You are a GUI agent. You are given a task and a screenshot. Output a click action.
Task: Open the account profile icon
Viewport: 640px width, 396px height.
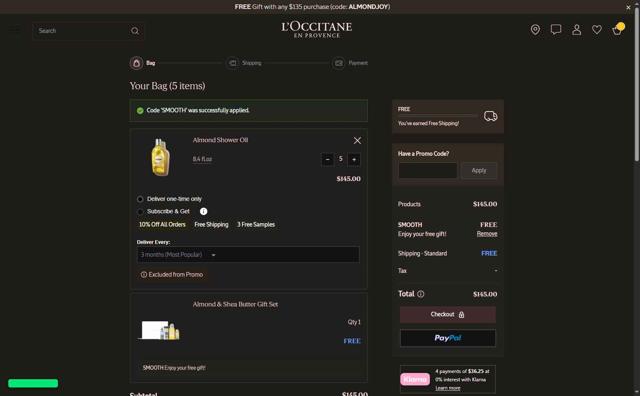576,29
